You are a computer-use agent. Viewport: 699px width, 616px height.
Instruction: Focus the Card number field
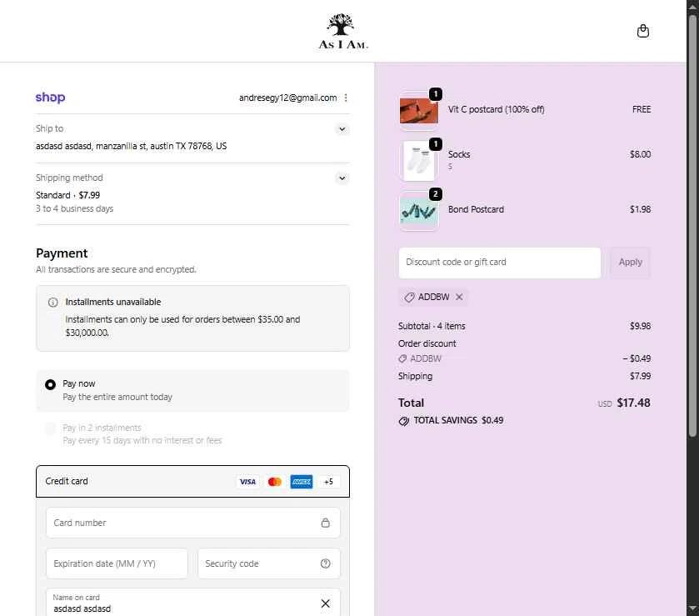point(192,523)
